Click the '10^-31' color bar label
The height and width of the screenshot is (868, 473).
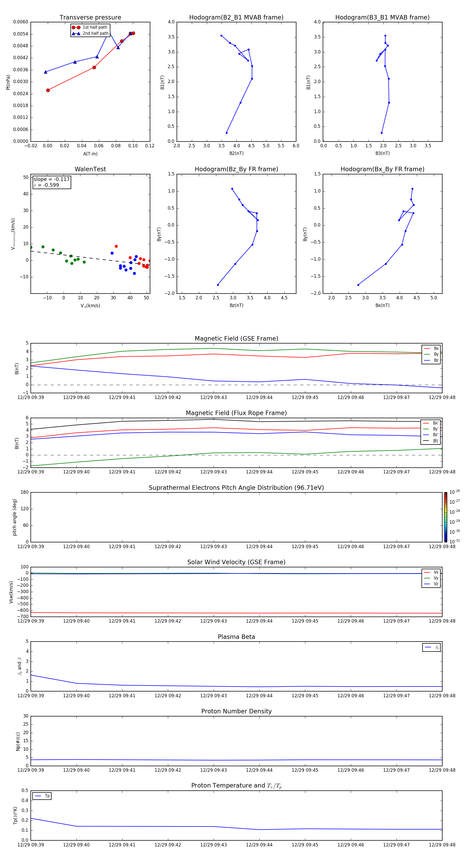pos(455,542)
